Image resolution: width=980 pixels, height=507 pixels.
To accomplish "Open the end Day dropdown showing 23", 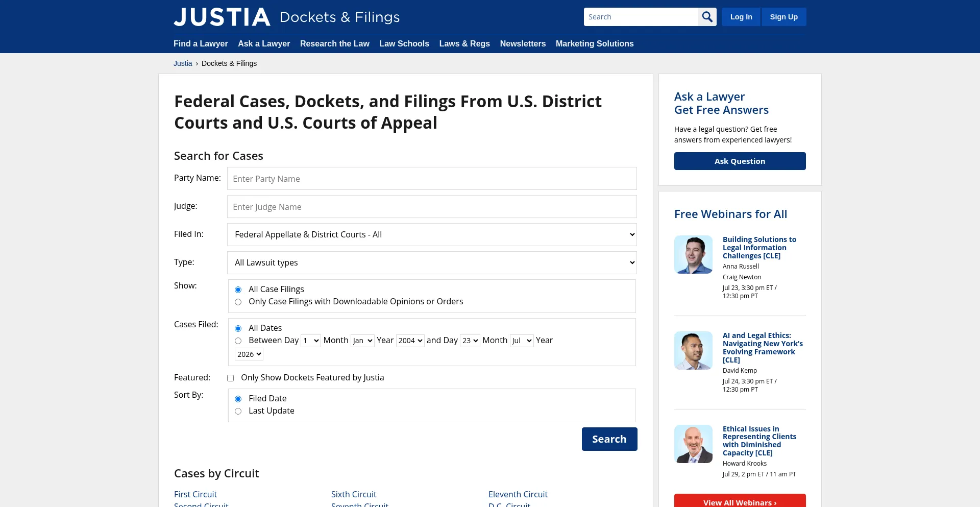I will point(470,341).
